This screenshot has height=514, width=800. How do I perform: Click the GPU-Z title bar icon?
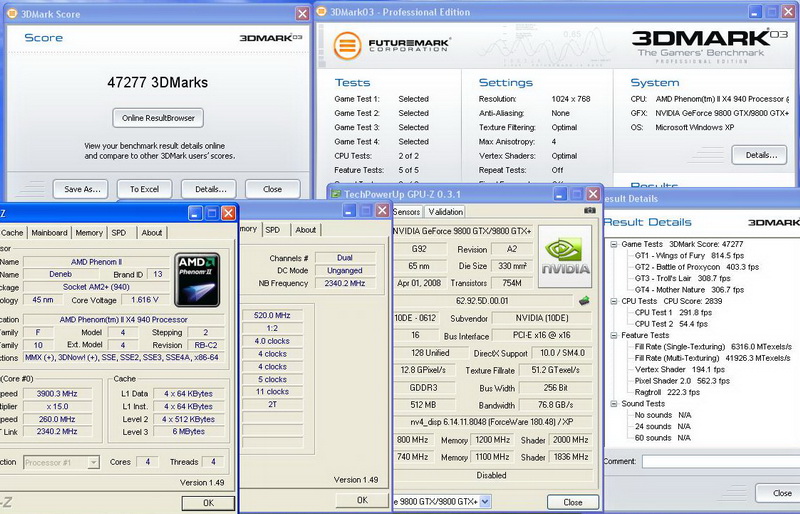point(336,194)
